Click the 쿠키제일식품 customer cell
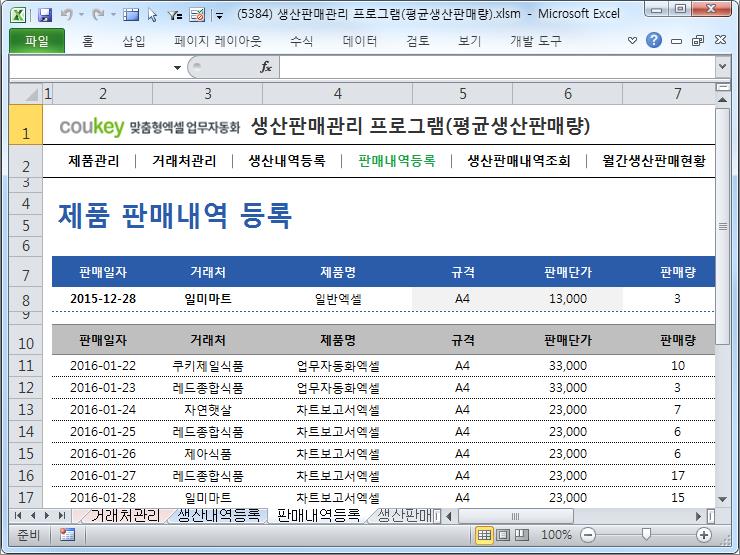740x555 pixels. pyautogui.click(x=208, y=366)
